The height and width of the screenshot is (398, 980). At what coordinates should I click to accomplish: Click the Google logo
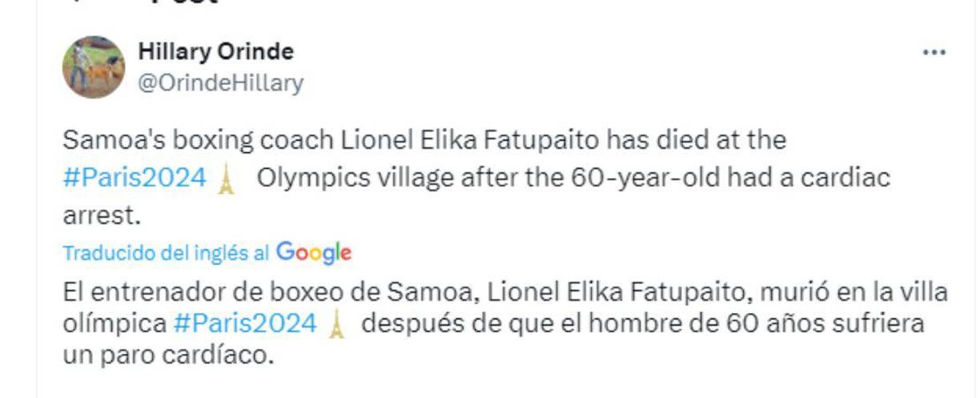click(314, 253)
